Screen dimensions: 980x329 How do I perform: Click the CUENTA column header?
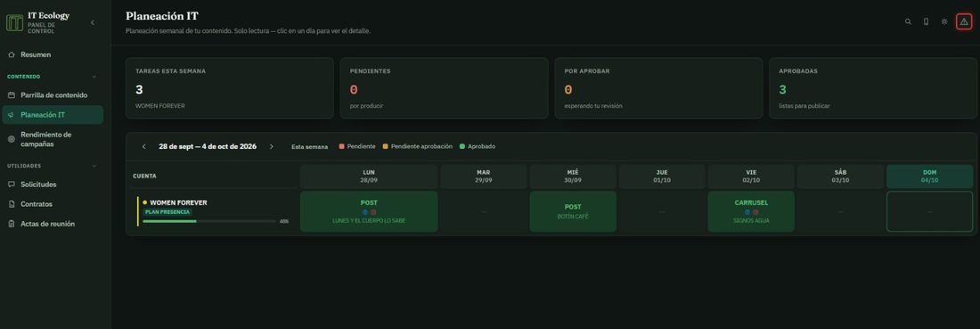[144, 177]
